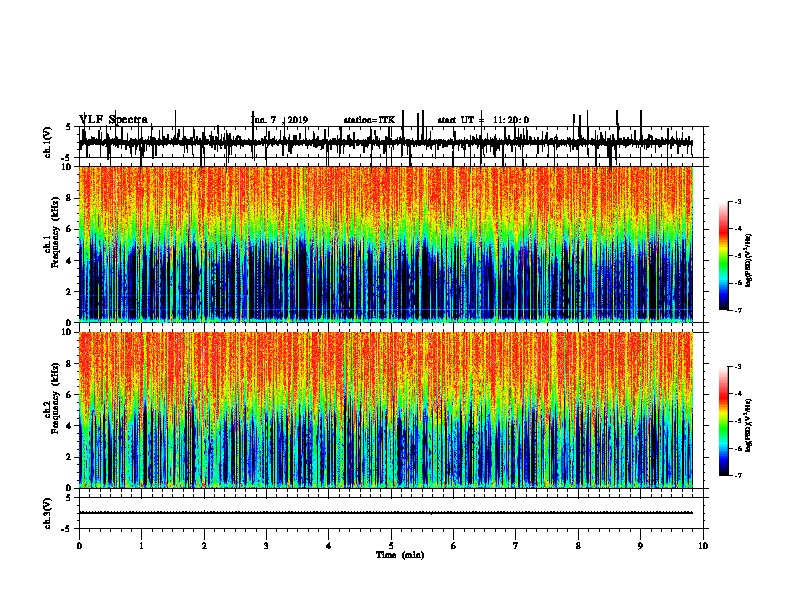The width and height of the screenshot is (792, 612).
Task: Click time axis tick label "1"
Action: pyautogui.click(x=141, y=546)
